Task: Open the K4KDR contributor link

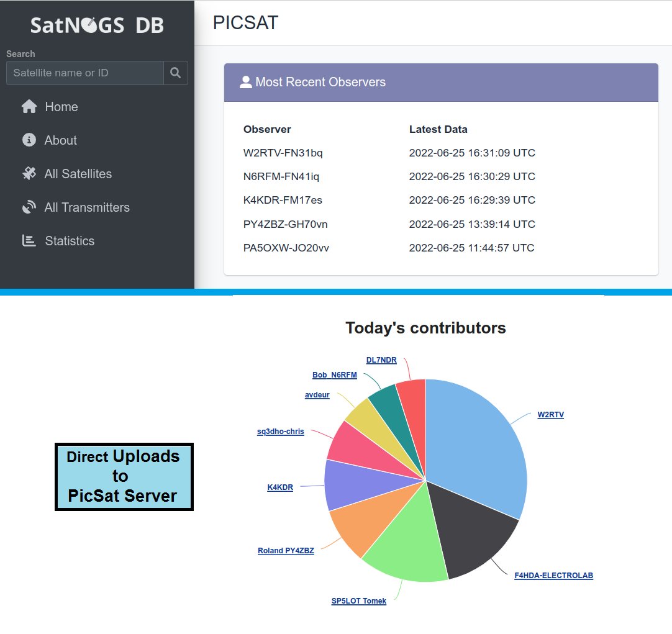Action: tap(280, 487)
